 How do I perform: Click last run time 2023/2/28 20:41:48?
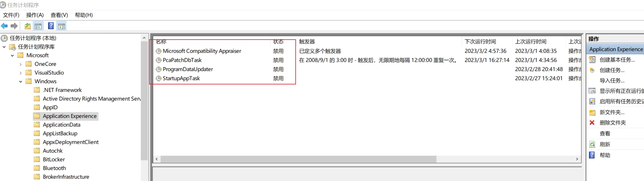[x=539, y=69]
